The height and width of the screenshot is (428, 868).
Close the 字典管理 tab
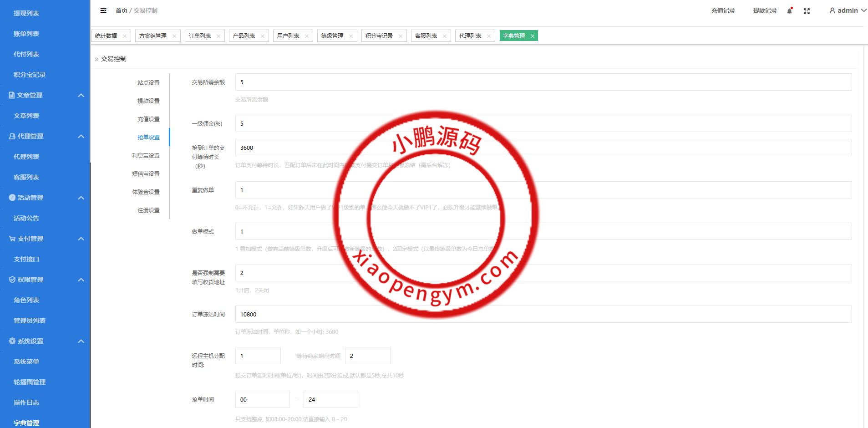pyautogui.click(x=532, y=36)
